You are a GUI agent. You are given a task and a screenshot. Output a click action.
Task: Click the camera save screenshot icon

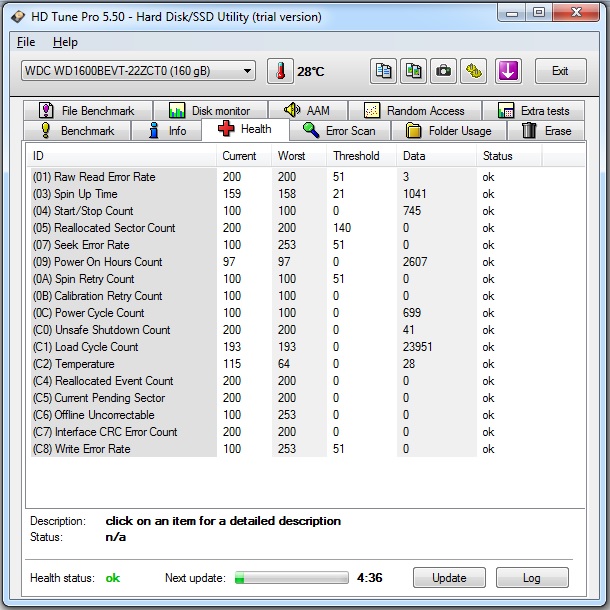(443, 71)
